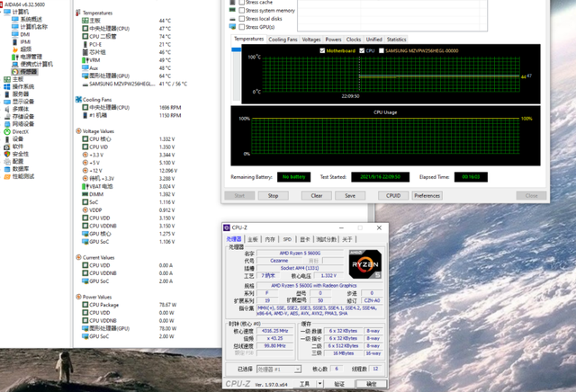Click the 网络设备 network icon
This screenshot has height=392, width=576.
[7, 124]
